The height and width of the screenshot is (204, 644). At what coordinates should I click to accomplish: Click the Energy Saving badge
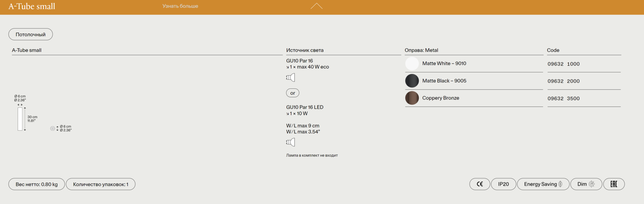click(543, 184)
